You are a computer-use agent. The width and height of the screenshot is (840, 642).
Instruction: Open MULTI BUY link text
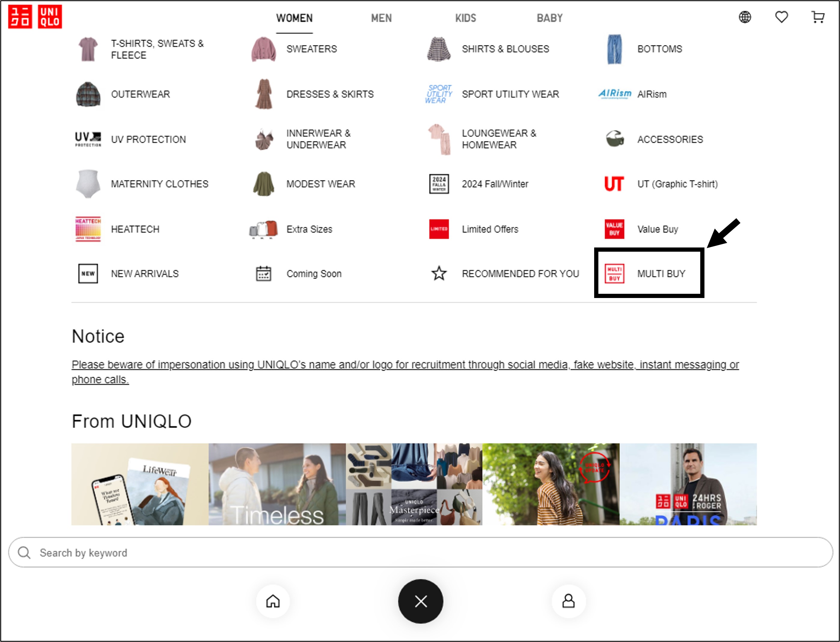click(x=661, y=274)
